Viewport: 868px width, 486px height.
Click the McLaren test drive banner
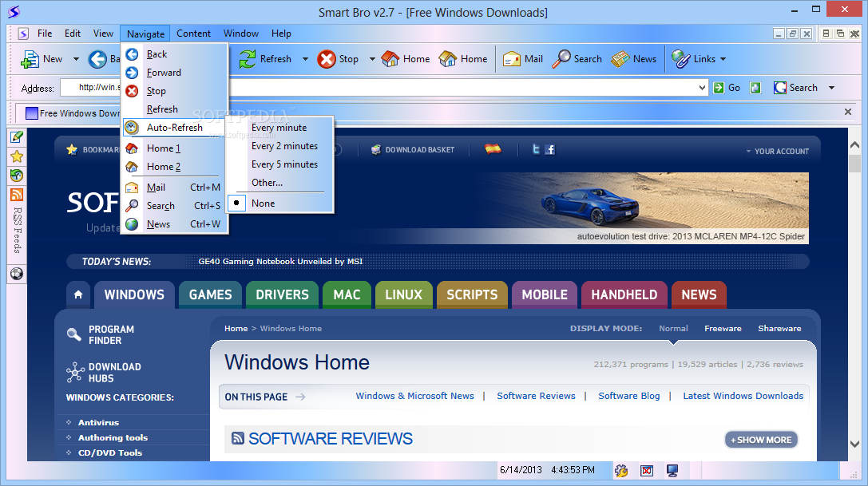point(644,207)
